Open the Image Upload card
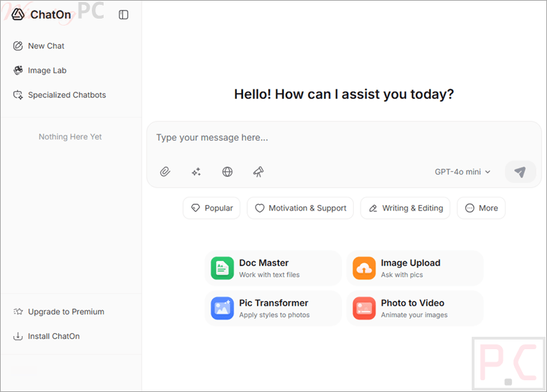This screenshot has width=547, height=392. (x=415, y=268)
